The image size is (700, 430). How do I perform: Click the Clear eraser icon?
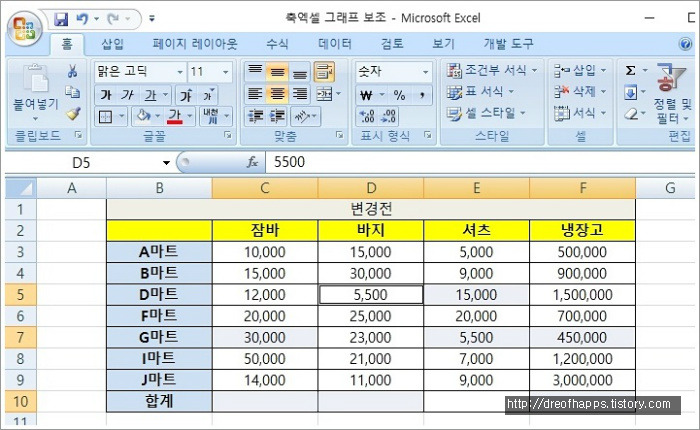tap(630, 114)
